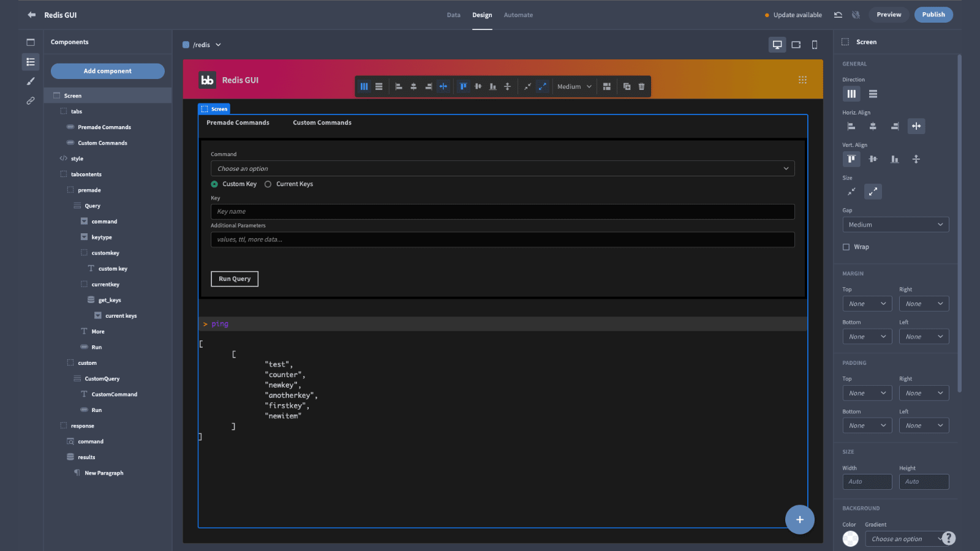The width and height of the screenshot is (980, 551).
Task: Click the undo arrow icon in top bar
Action: pos(838,15)
